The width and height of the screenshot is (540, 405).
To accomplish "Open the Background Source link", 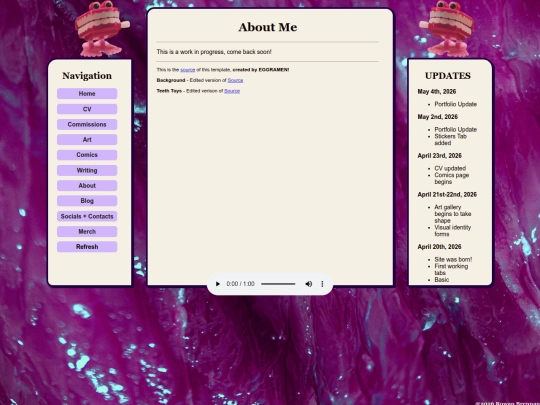I will [x=235, y=80].
